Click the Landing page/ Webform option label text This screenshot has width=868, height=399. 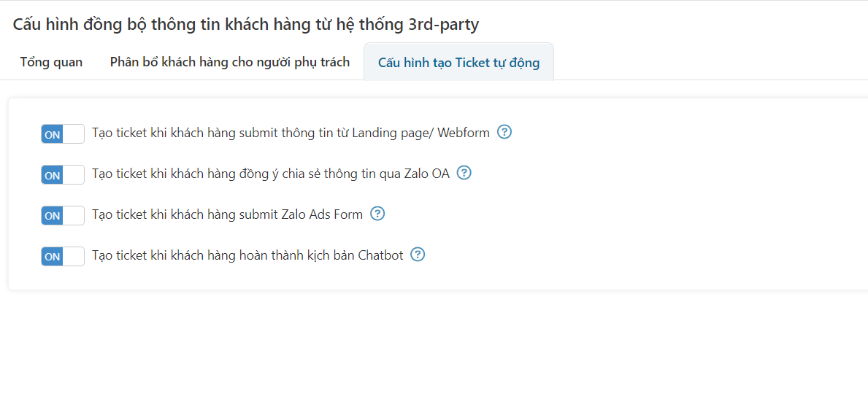291,133
